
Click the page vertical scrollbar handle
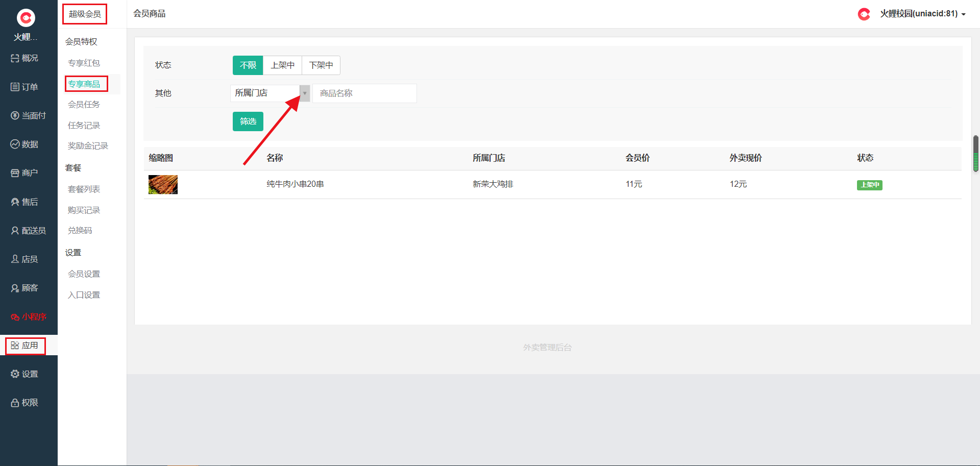point(976,154)
